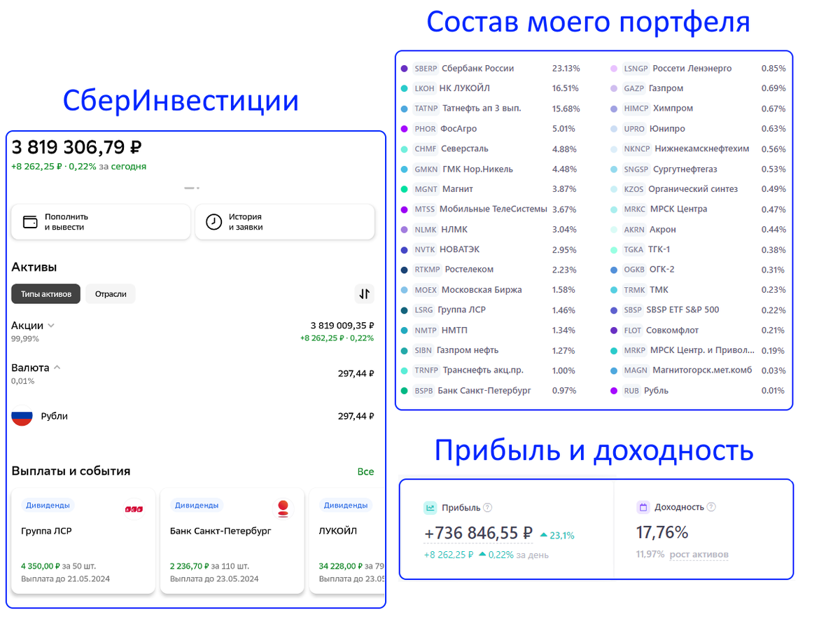
Task: Click the НЛМК row name
Action: [x=454, y=230]
